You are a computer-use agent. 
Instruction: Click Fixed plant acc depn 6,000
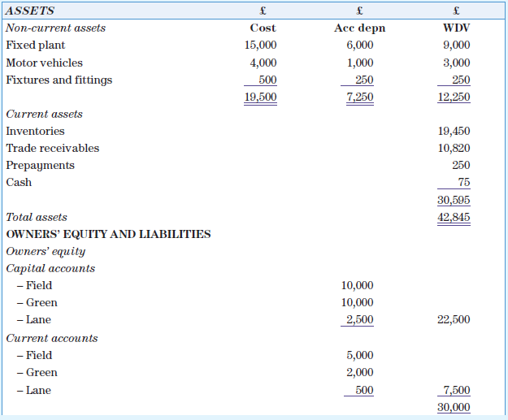point(359,45)
